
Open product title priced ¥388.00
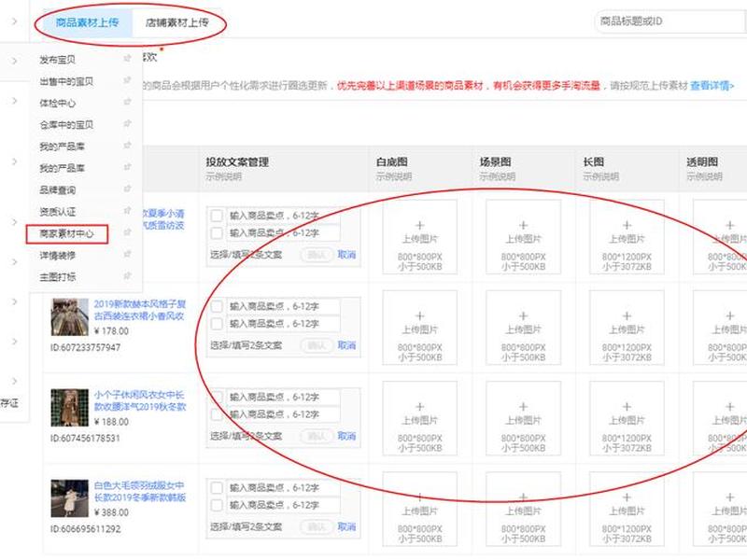pyautogui.click(x=139, y=492)
